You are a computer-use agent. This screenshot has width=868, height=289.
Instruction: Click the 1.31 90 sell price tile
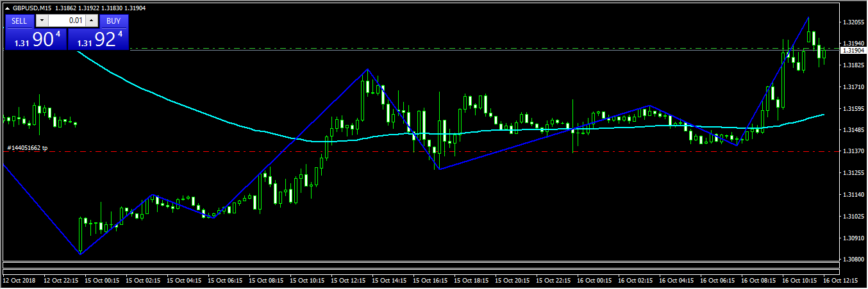(x=35, y=39)
